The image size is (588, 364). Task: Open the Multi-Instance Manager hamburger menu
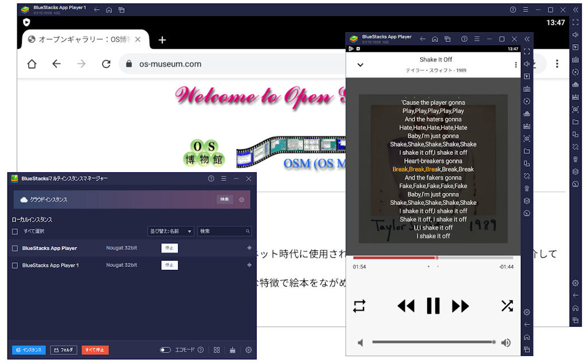[x=223, y=179]
